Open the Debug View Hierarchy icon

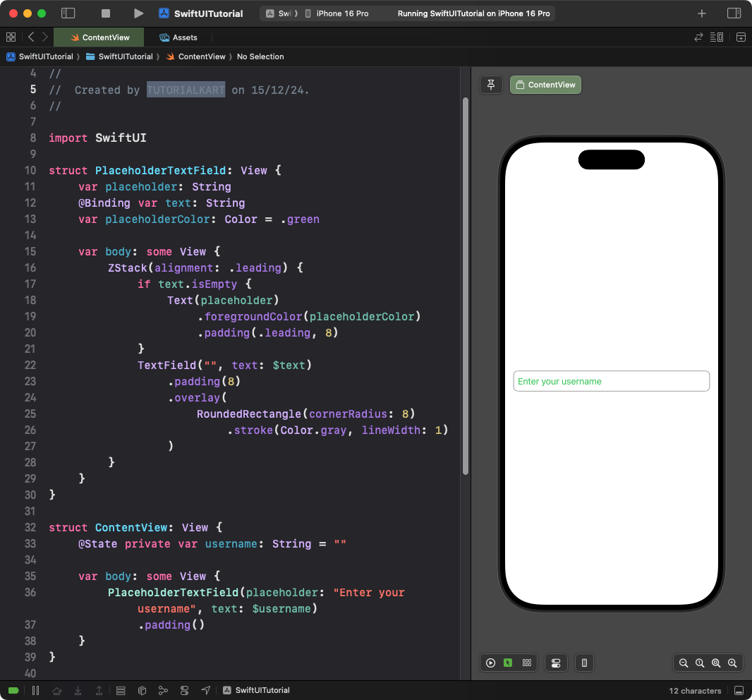click(142, 690)
